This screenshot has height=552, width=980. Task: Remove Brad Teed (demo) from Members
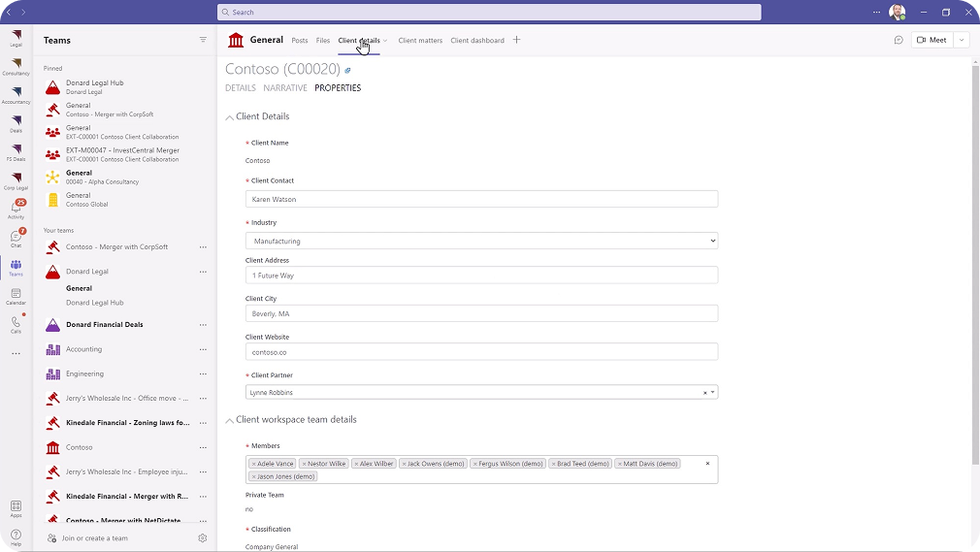coord(553,464)
